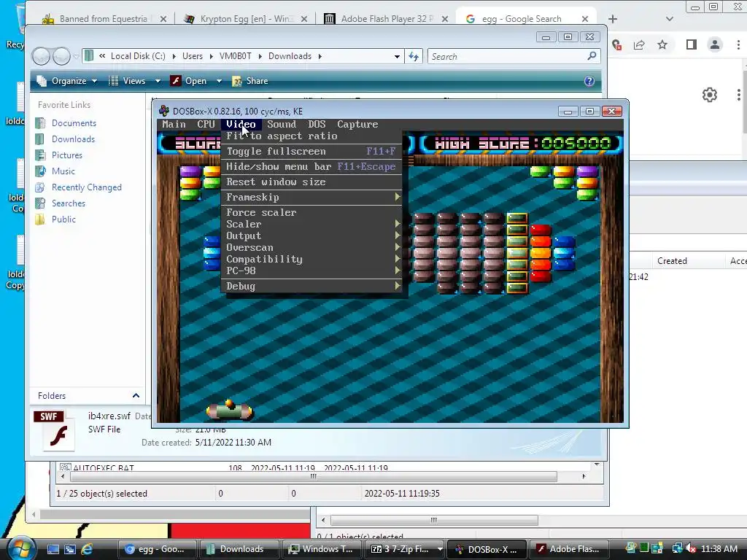Open Documents in Favorite Links
This screenshot has width=747, height=560.
point(74,122)
